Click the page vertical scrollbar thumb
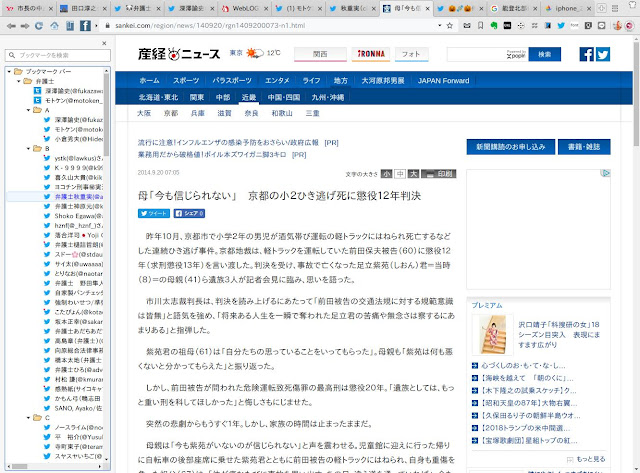This screenshot has height=473, width=640. pyautogui.click(x=636, y=94)
